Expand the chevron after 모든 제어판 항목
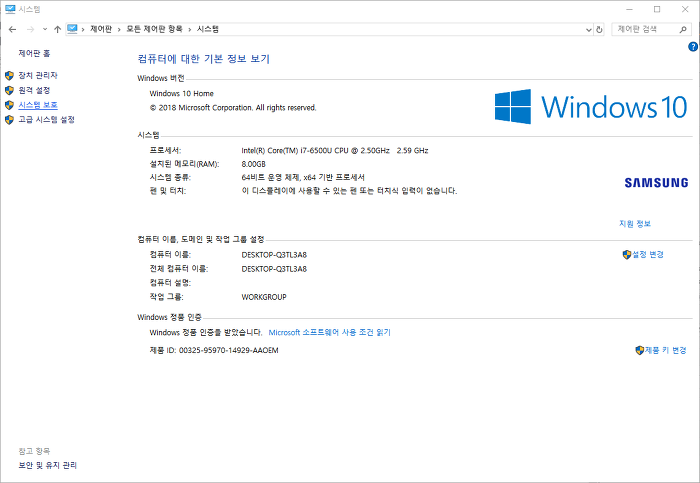The width and height of the screenshot is (700, 483). 190,29
